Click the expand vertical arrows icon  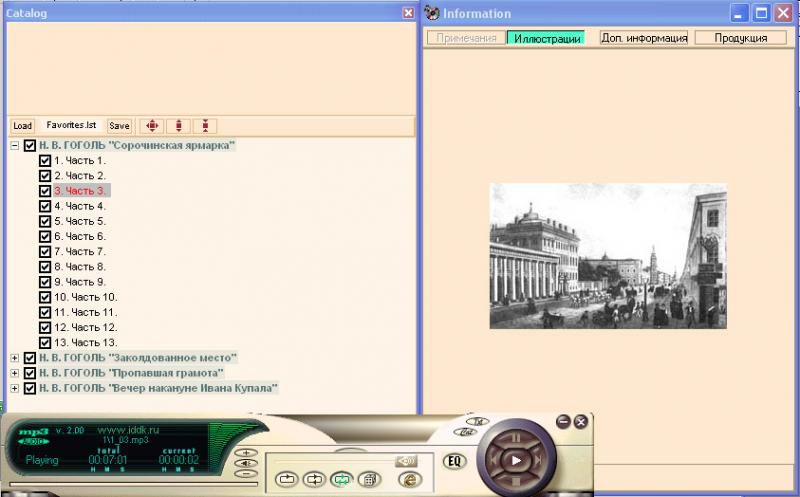point(178,126)
